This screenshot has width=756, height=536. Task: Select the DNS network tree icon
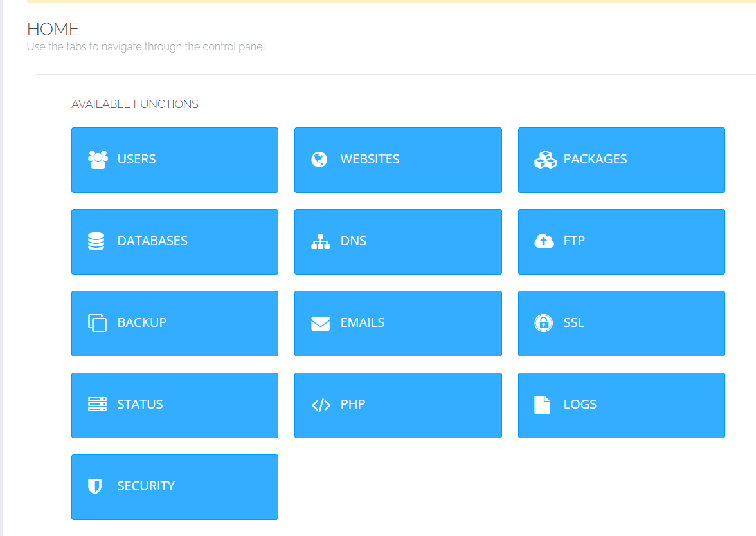[320, 241]
